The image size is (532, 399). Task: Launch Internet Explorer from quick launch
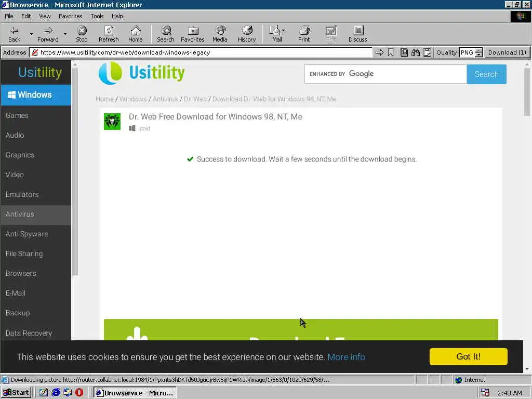coord(56,393)
